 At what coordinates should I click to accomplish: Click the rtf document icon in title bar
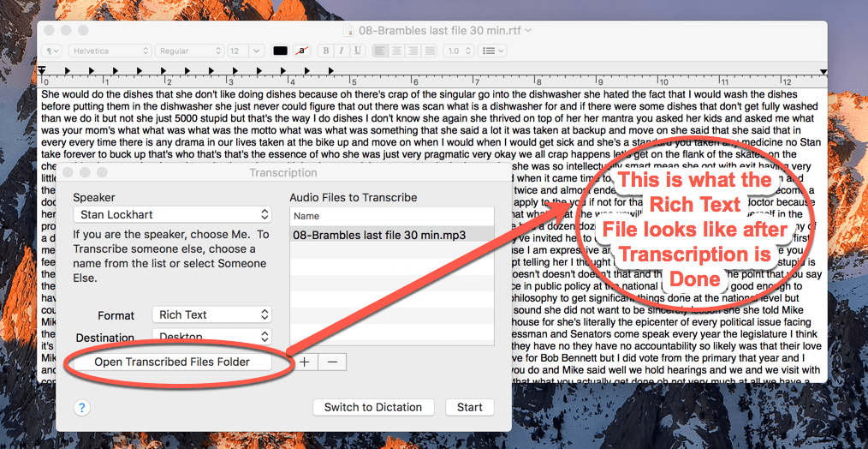348,30
